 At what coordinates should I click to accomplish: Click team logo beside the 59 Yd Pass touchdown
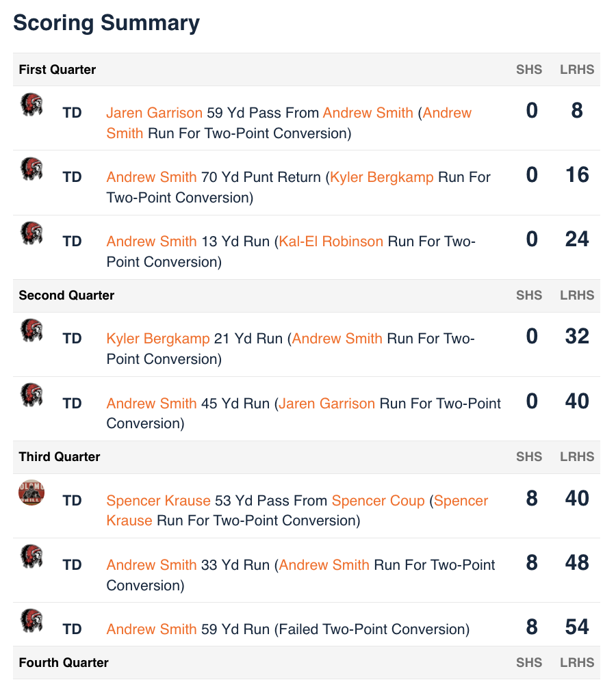coord(31,105)
